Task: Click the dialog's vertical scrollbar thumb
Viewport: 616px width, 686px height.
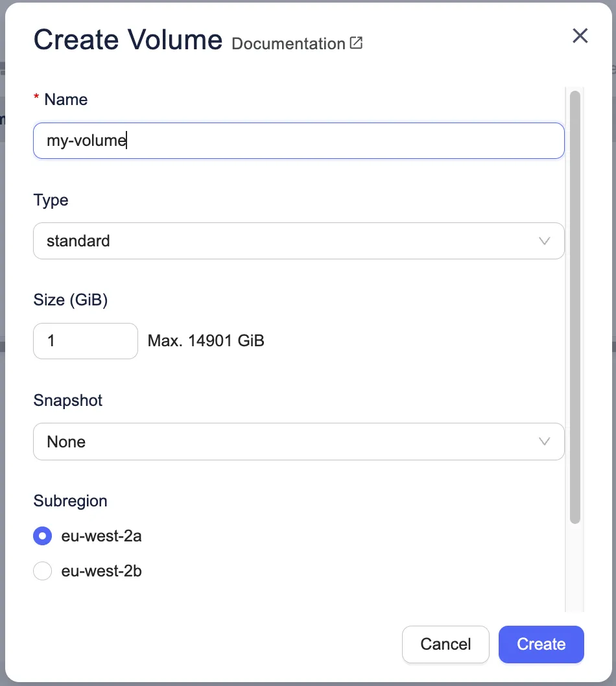Action: pyautogui.click(x=575, y=306)
